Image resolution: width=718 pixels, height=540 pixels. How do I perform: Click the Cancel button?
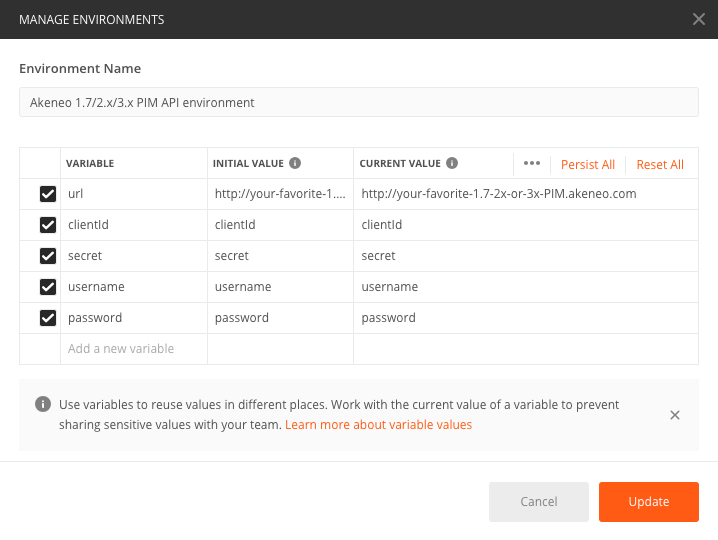538,502
